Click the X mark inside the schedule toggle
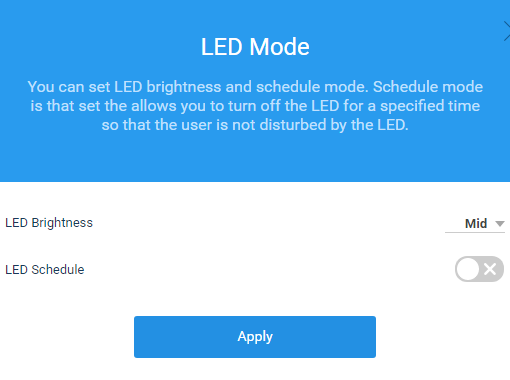The width and height of the screenshot is (510, 380). (490, 269)
